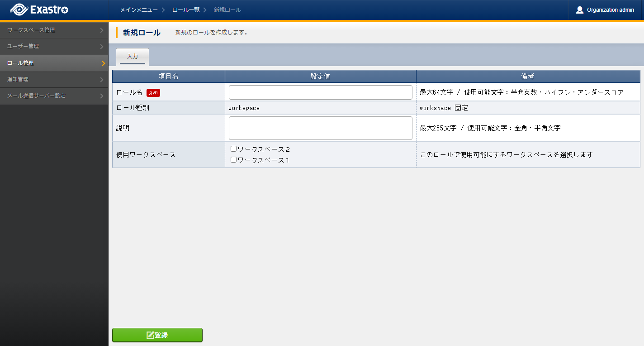Screen dimensions: 644x346
Task: Check the ワークスペース１ checkbox
Action: [x=233, y=160]
